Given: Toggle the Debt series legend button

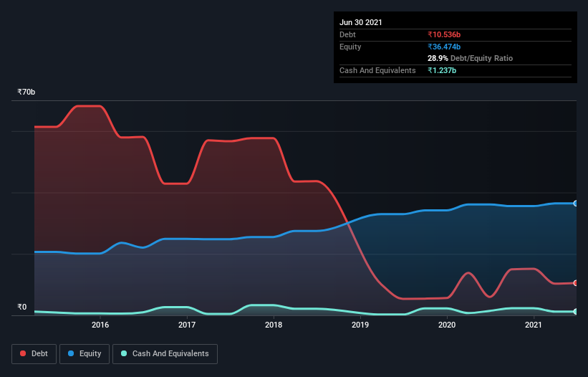Looking at the screenshot, I should (34, 354).
